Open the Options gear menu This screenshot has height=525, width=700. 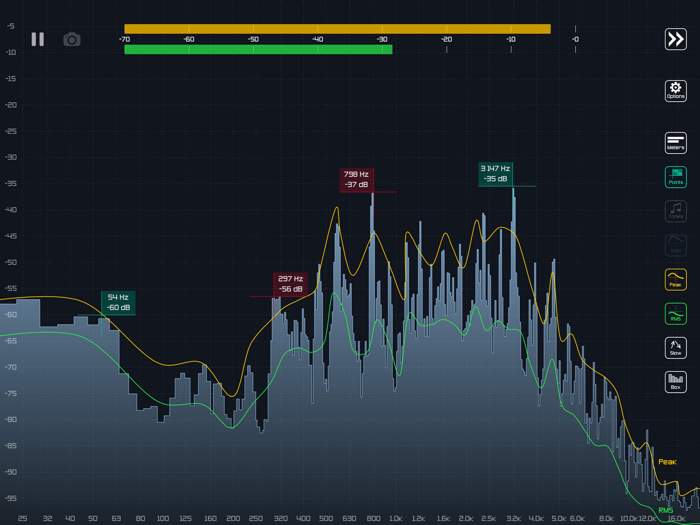tap(676, 91)
